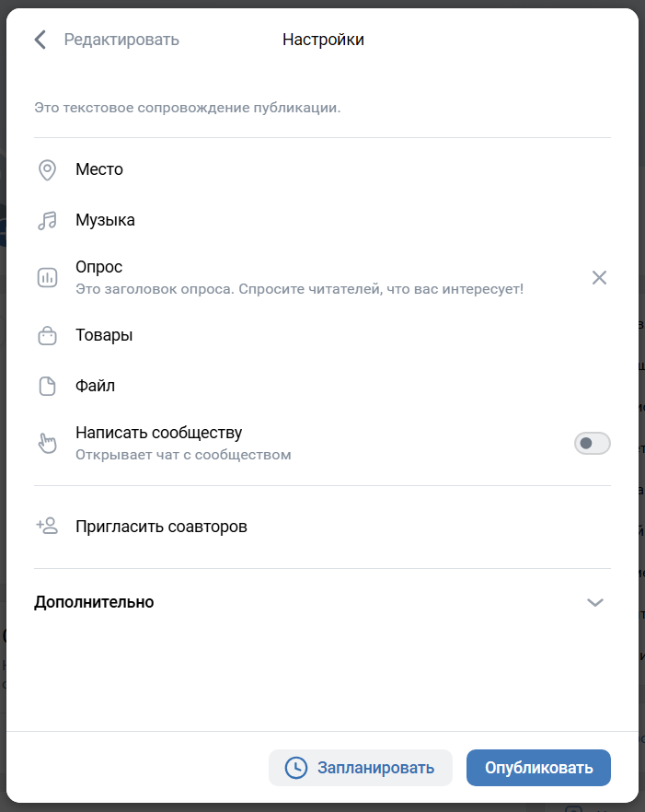Open the Товары option
The width and height of the screenshot is (645, 812).
click(104, 335)
